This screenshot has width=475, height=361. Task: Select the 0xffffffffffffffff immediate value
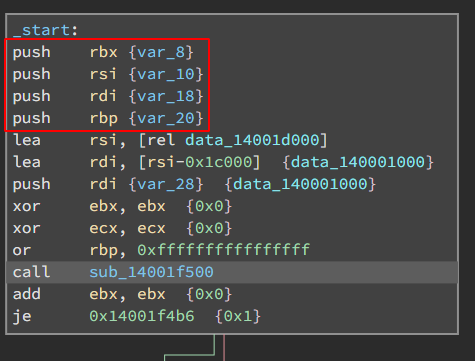click(x=224, y=250)
